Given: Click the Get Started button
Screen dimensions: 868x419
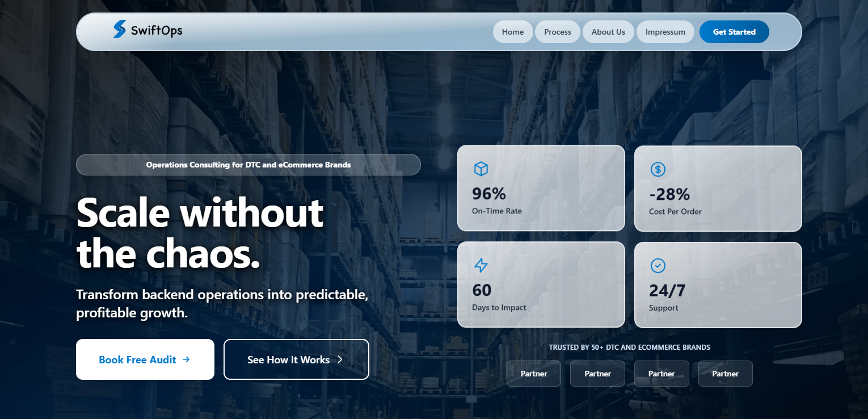Looking at the screenshot, I should pyautogui.click(x=734, y=32).
